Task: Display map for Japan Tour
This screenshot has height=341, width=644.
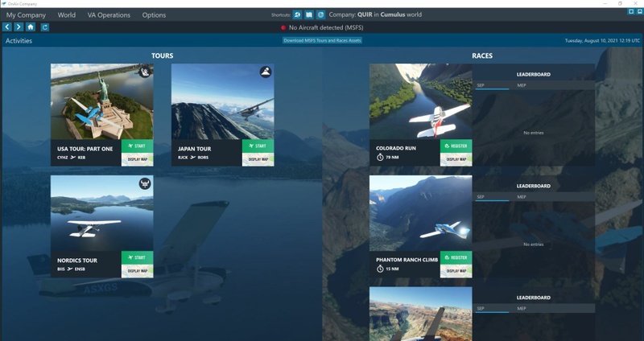Action: (258, 159)
